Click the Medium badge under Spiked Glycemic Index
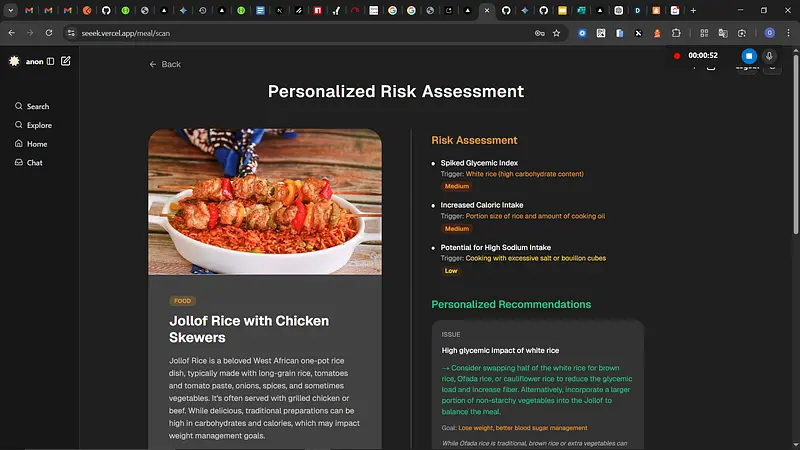This screenshot has width=800, height=450. 456,186
